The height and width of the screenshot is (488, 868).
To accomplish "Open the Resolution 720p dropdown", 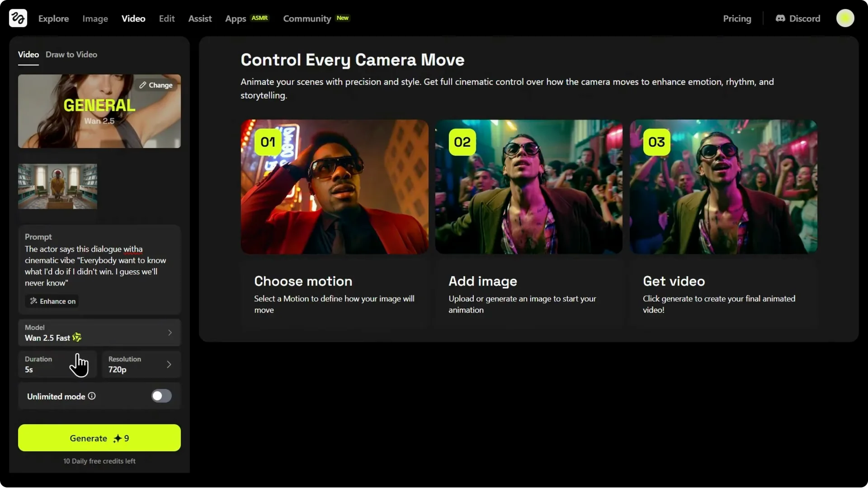I will click(169, 364).
